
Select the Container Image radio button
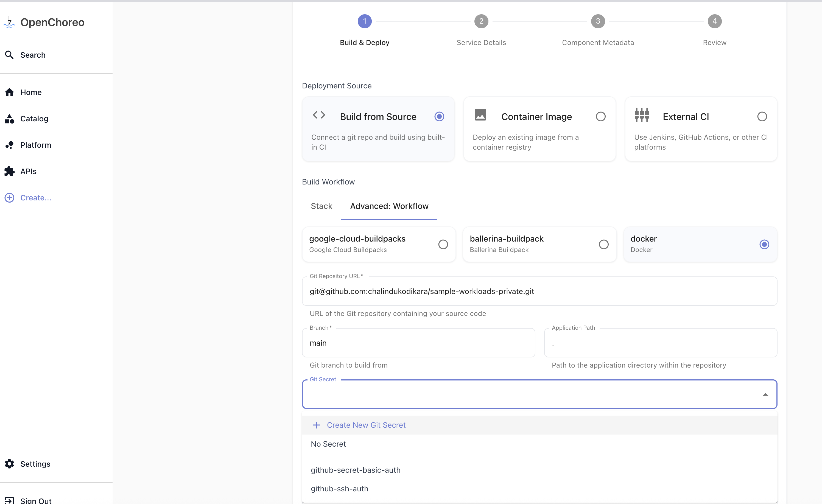click(600, 116)
